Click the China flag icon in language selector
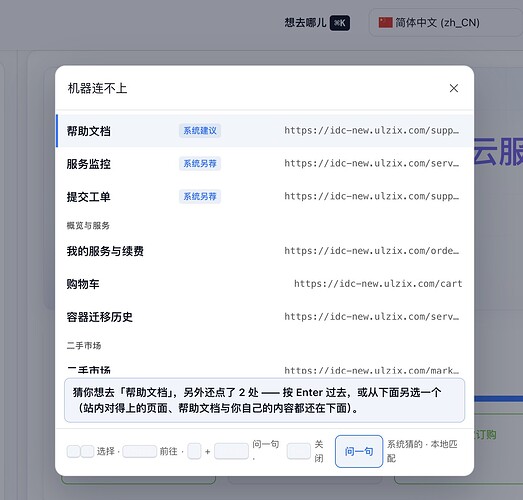 385,23
